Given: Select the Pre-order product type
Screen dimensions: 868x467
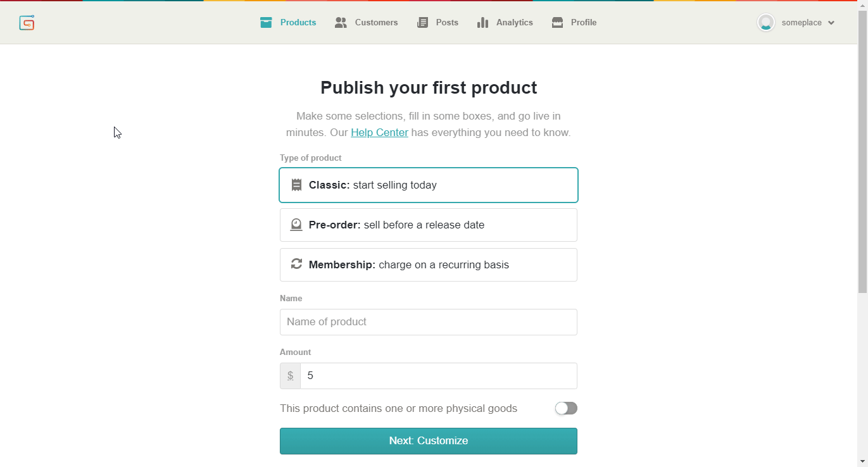Looking at the screenshot, I should click(429, 225).
